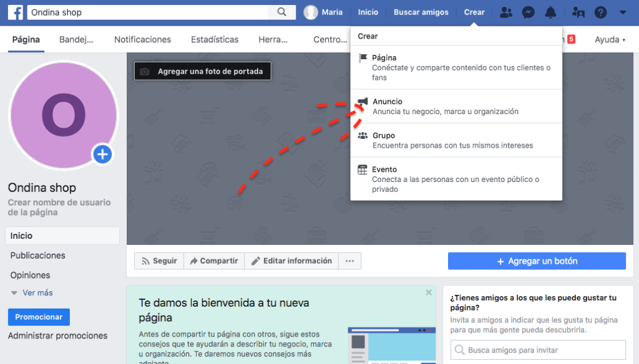Open the Crear menu in top bar
Image resolution: width=639 pixels, height=364 pixels.
point(474,12)
